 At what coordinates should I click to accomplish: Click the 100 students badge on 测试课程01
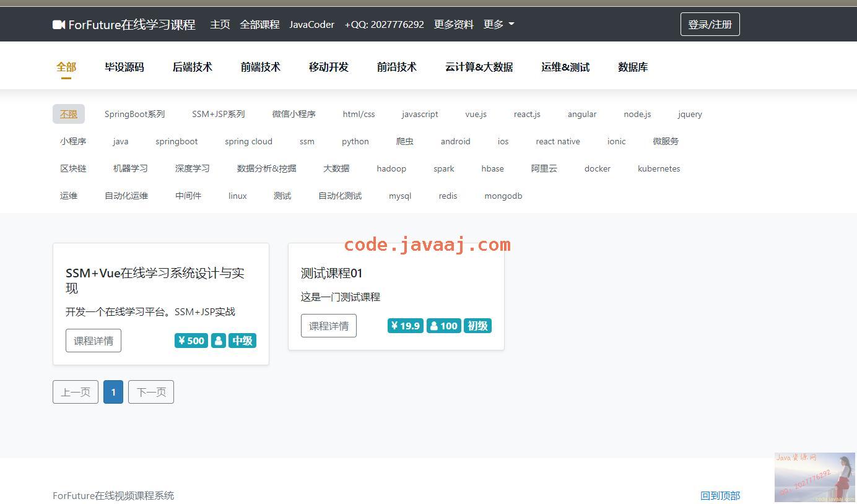[x=443, y=326]
